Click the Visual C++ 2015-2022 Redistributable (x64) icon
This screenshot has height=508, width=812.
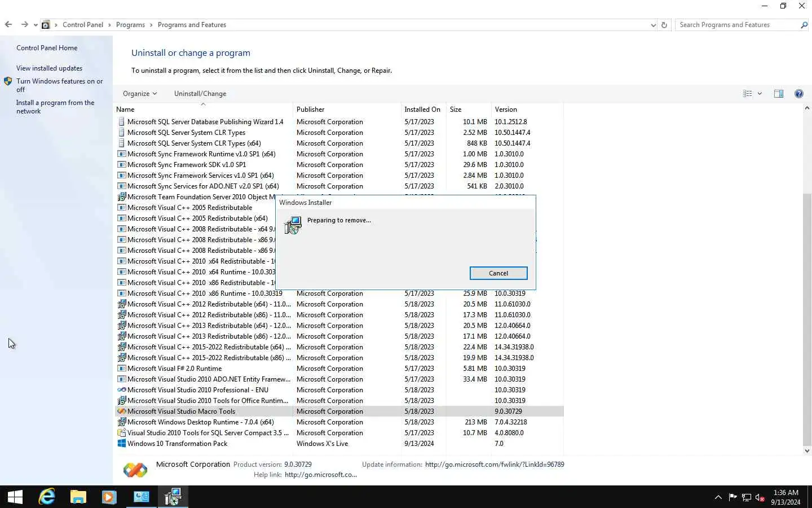pos(121,347)
